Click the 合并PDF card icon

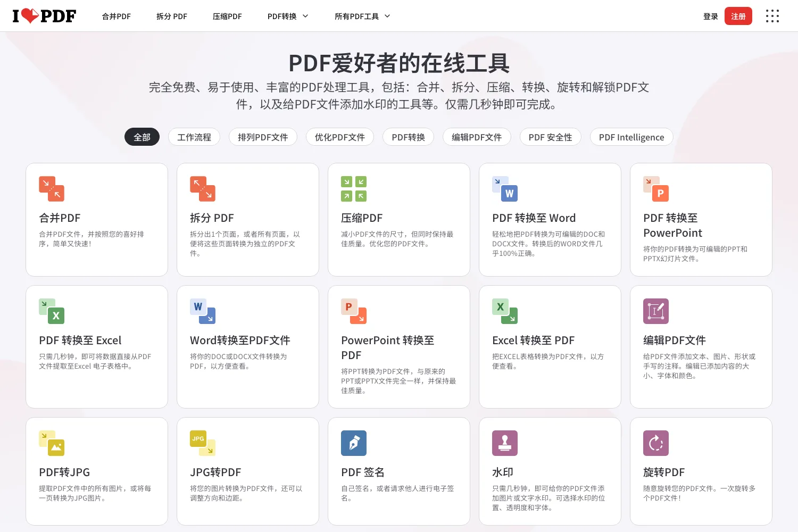[52, 189]
